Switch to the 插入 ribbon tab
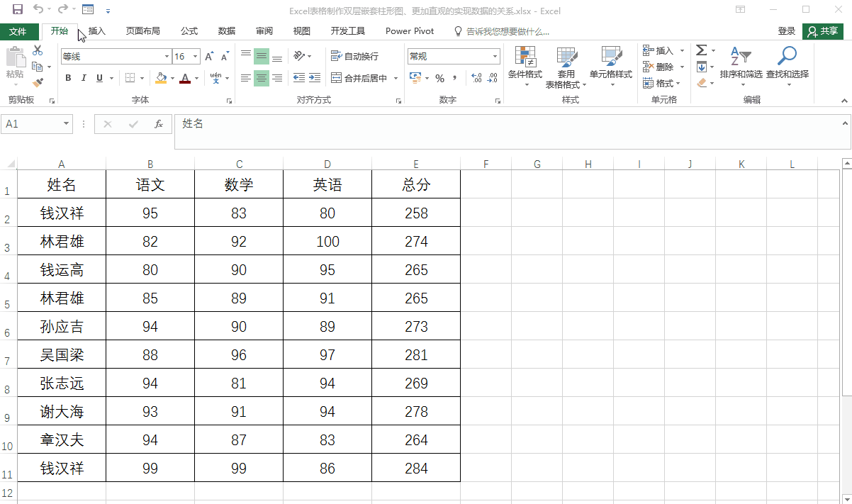 tap(96, 31)
